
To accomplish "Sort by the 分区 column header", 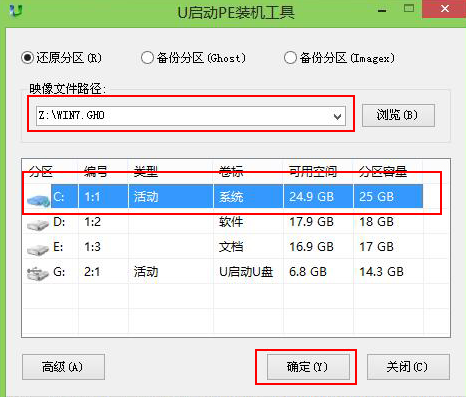I will (41, 171).
